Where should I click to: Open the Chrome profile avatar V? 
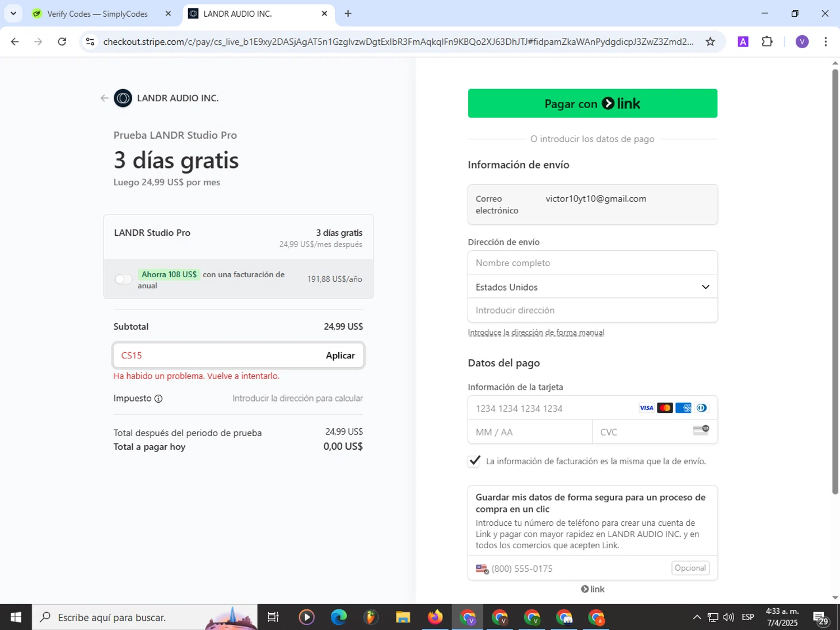tap(802, 41)
